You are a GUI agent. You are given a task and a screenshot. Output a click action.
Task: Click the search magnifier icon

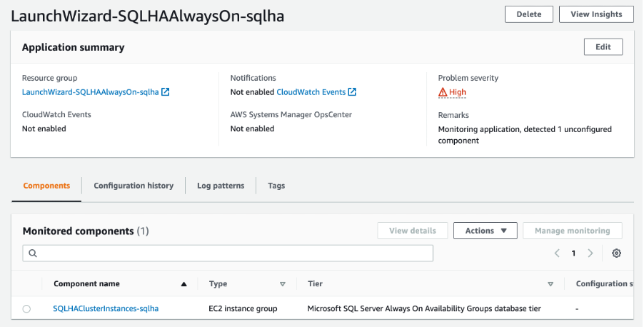point(33,253)
